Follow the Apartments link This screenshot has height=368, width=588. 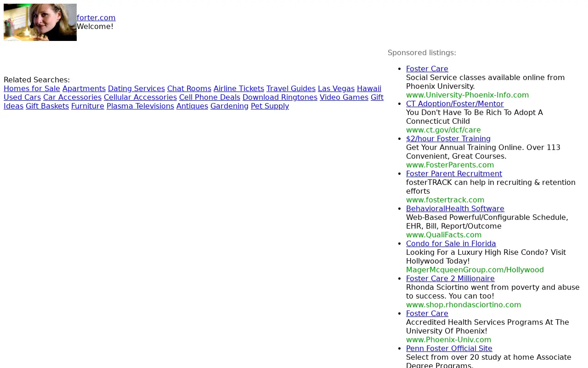[84, 89]
